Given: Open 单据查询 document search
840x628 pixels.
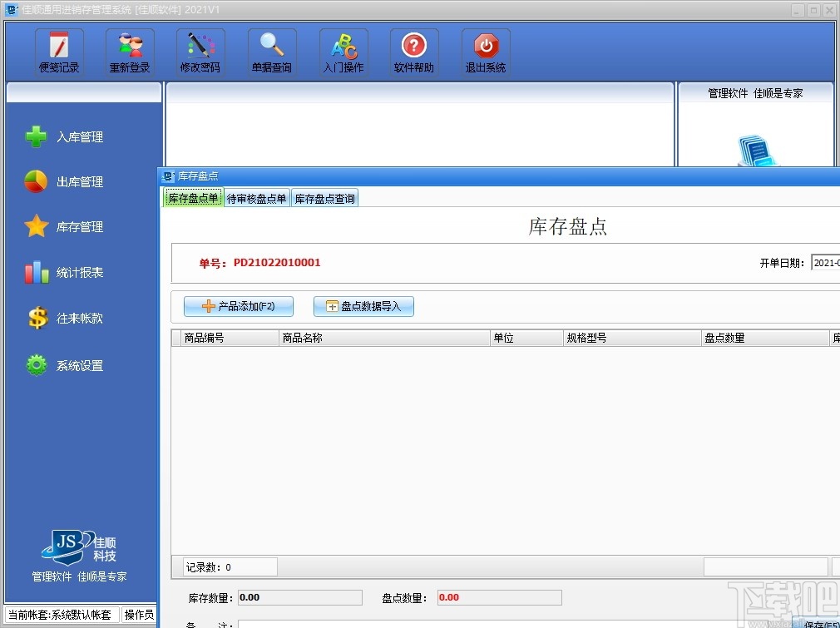Looking at the screenshot, I should click(x=272, y=51).
